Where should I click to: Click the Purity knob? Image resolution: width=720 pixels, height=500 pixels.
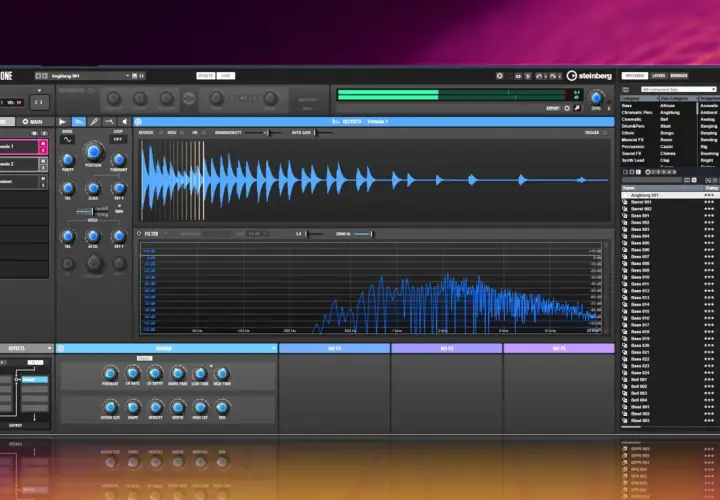[x=68, y=159]
